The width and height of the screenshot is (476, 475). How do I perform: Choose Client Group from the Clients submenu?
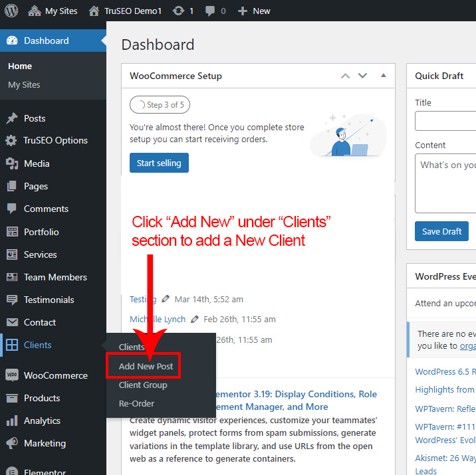tap(143, 385)
